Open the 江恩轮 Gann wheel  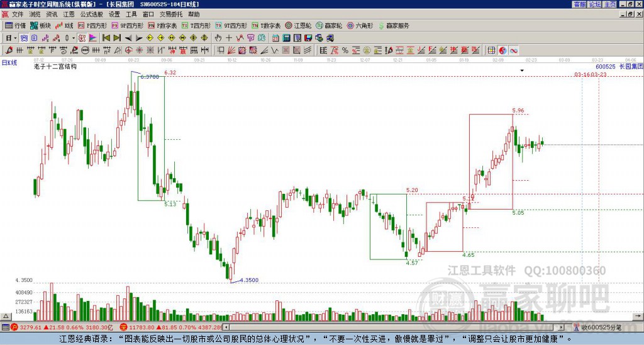point(299,25)
